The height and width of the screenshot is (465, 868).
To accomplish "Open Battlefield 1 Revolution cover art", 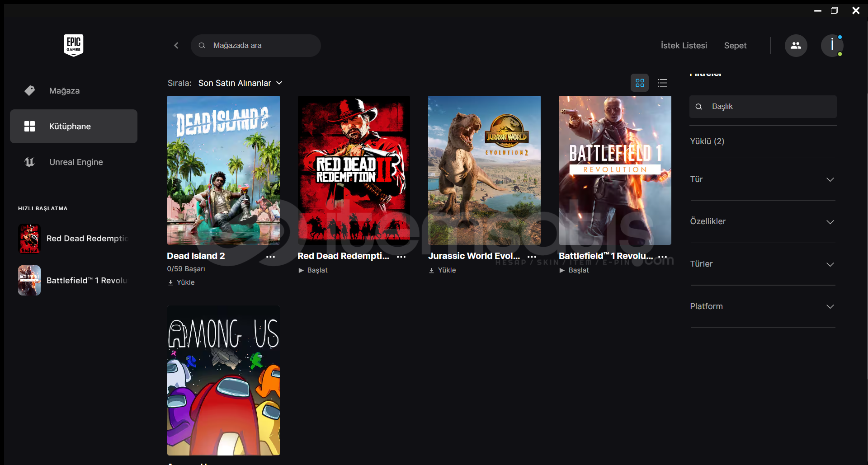I will click(x=615, y=170).
